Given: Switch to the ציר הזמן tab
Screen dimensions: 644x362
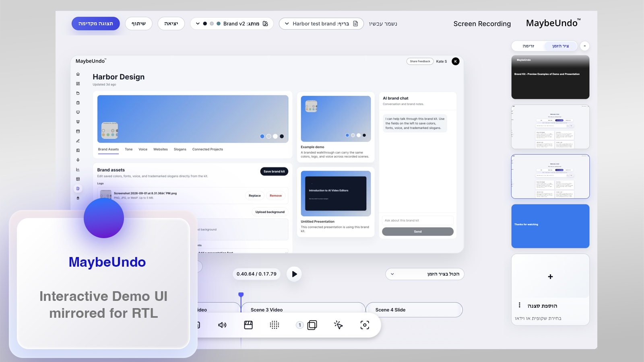Looking at the screenshot, I should (x=561, y=46).
